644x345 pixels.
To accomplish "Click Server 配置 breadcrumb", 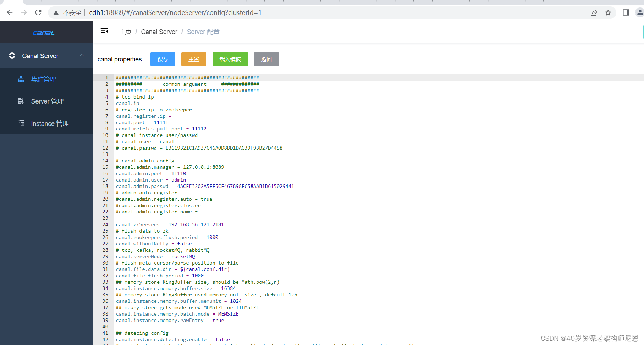I will 203,32.
